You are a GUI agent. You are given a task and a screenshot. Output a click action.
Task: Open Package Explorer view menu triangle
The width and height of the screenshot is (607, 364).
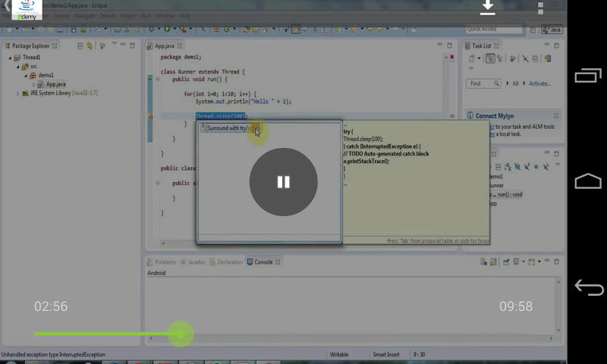115,44
